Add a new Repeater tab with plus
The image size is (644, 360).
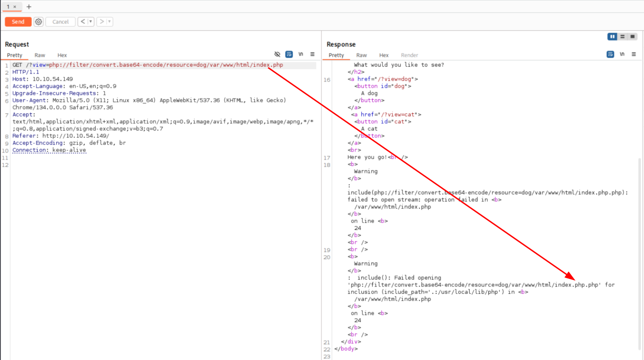click(x=29, y=7)
